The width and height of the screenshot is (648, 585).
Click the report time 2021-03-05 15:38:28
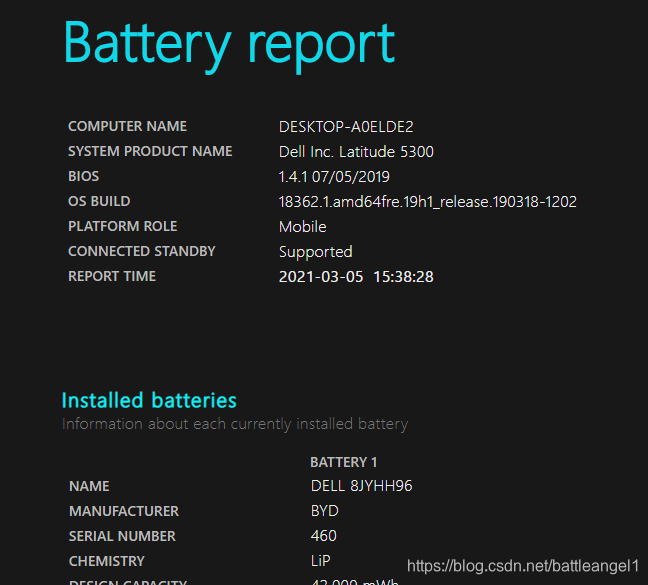[x=356, y=277]
